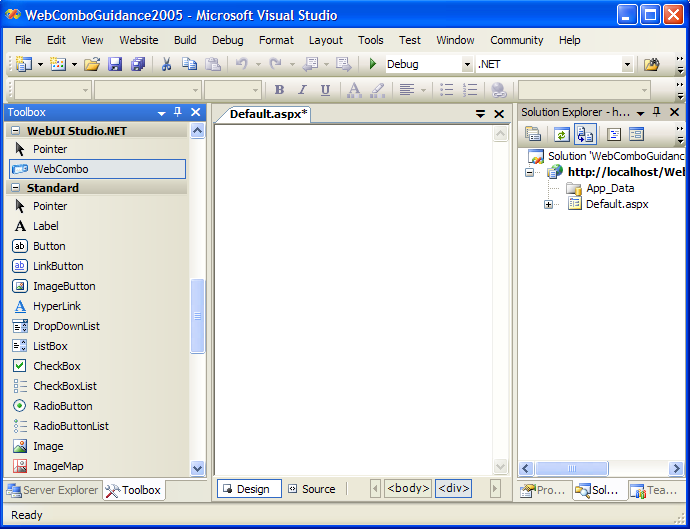
Task: Click the Open File folder icon
Action: pos(92,64)
